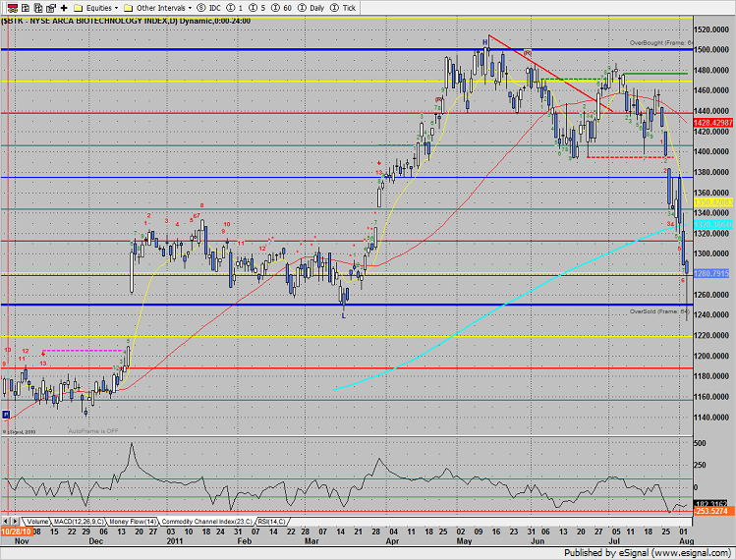Click the third toolbar linked-windows icon
Viewport: 736px width, 560px height.
pos(38,8)
